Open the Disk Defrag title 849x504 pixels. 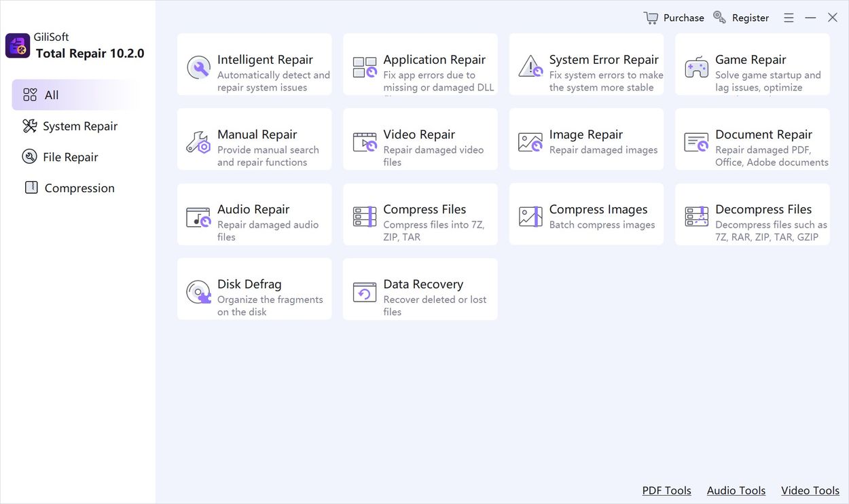249,284
